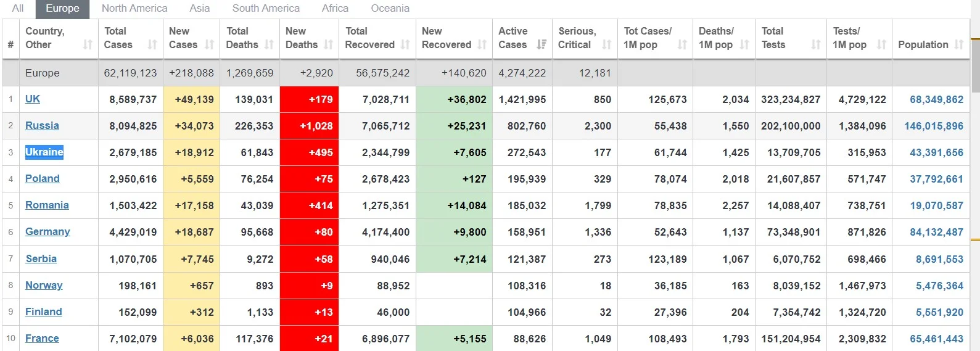Open the Oceania tab
This screenshot has height=351, width=980.
390,9
